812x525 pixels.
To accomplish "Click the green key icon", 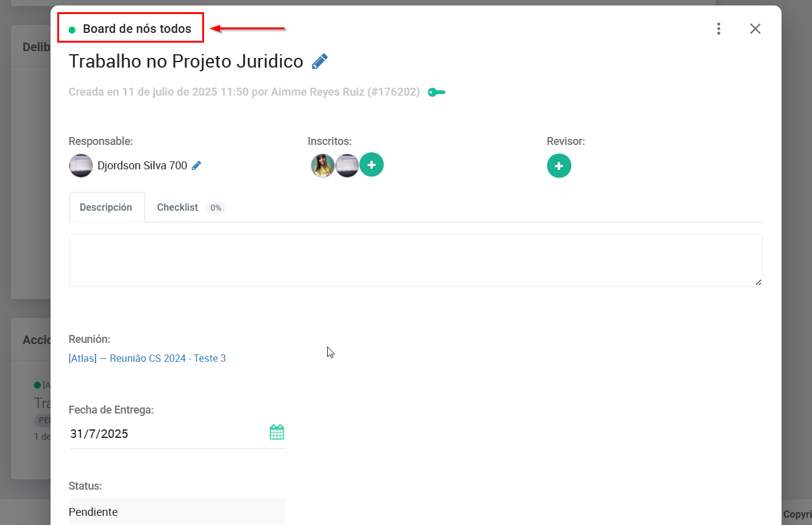I will click(436, 93).
